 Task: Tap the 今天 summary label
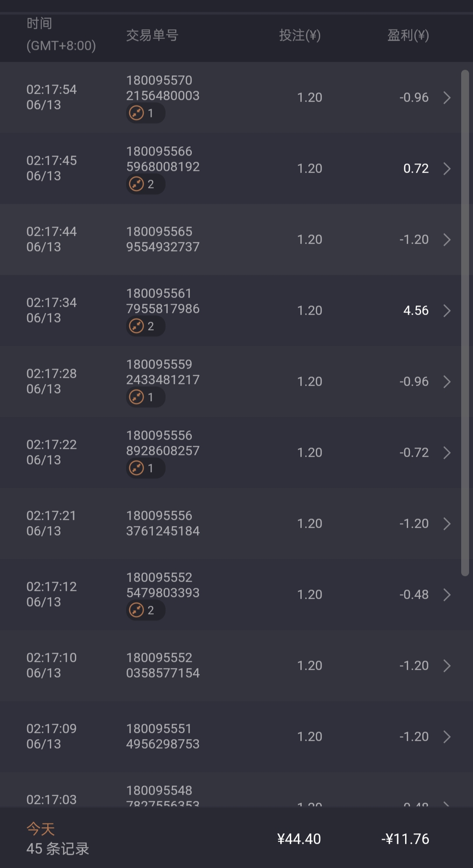[40, 829]
